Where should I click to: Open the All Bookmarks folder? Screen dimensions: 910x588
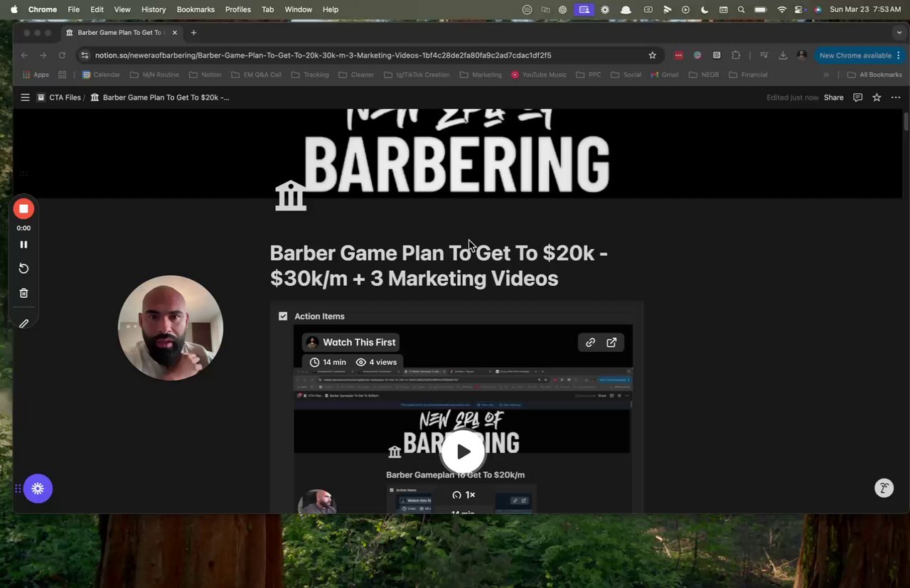[875, 75]
